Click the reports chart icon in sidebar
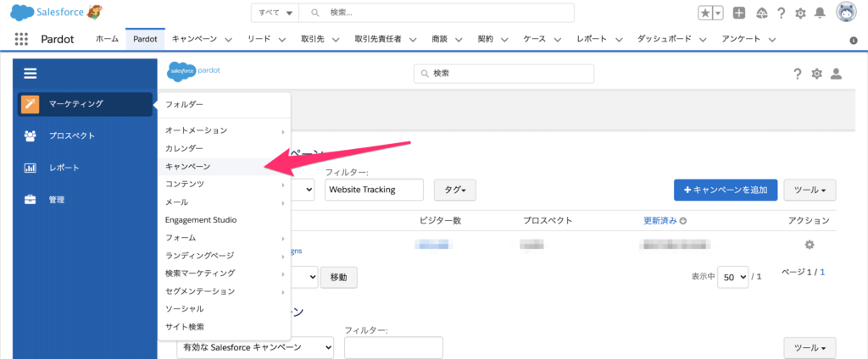 pos(30,168)
